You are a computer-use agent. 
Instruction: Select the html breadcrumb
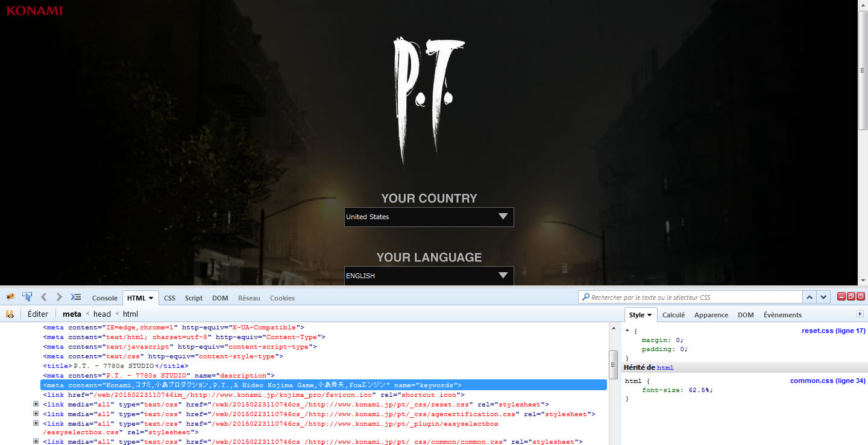tap(130, 314)
